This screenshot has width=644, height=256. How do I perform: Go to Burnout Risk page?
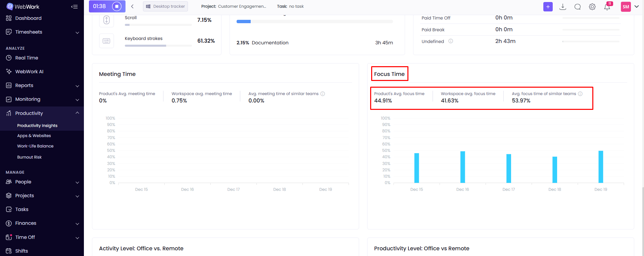click(x=30, y=157)
